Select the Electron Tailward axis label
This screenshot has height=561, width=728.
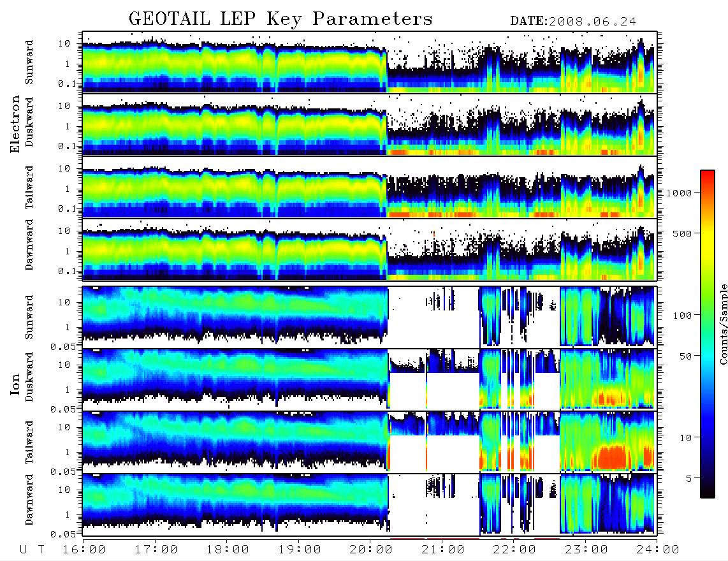click(x=29, y=187)
